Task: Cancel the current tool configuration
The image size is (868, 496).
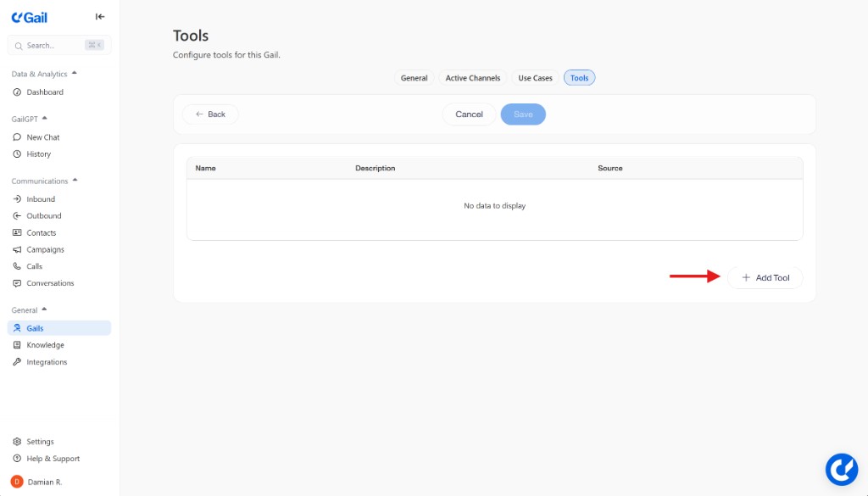Action: (469, 114)
